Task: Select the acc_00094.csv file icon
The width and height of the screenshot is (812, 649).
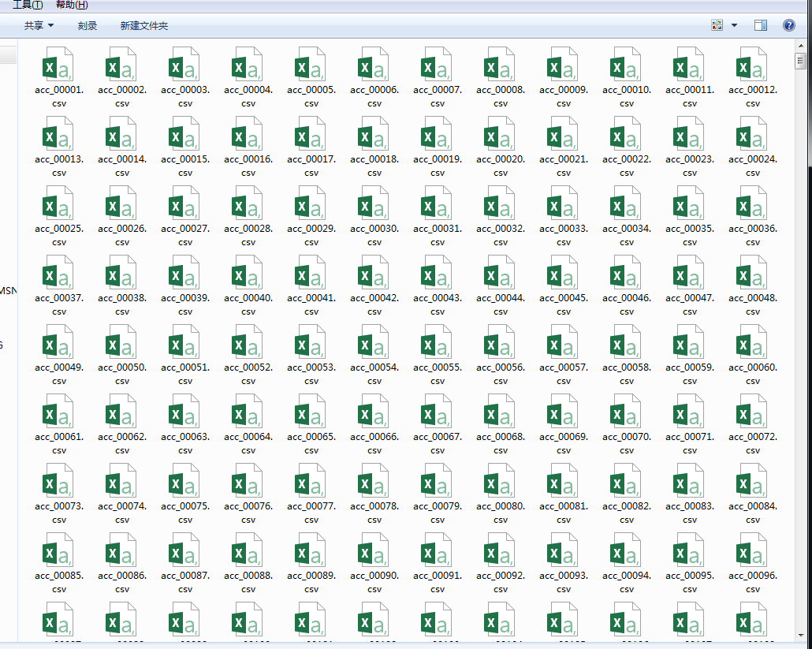Action: [x=626, y=550]
